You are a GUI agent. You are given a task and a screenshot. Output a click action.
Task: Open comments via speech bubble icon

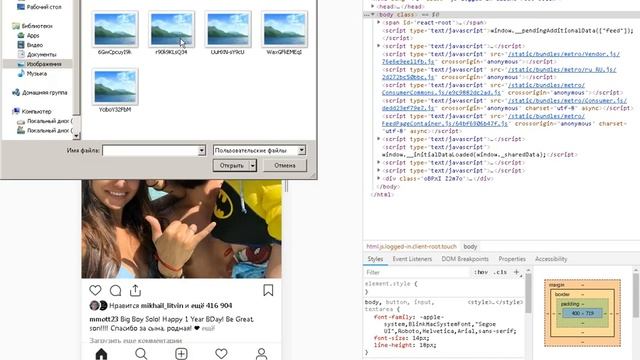[x=116, y=290]
